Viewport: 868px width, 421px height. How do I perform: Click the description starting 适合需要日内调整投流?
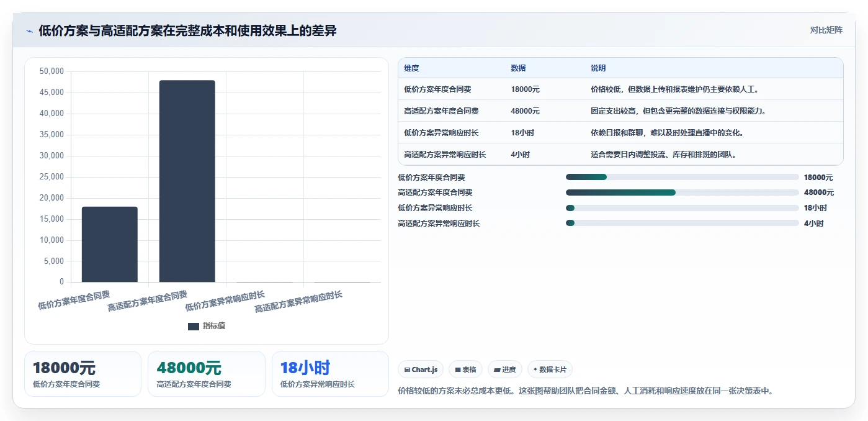click(x=664, y=155)
